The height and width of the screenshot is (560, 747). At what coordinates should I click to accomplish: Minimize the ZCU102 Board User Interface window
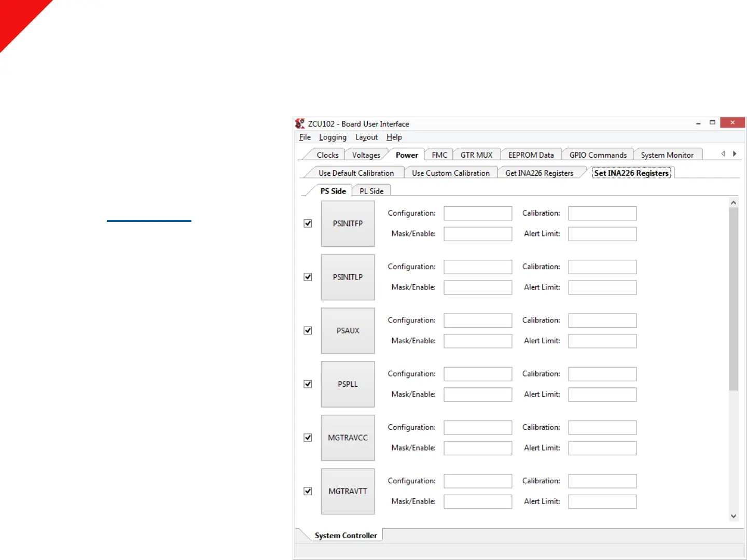click(x=698, y=123)
